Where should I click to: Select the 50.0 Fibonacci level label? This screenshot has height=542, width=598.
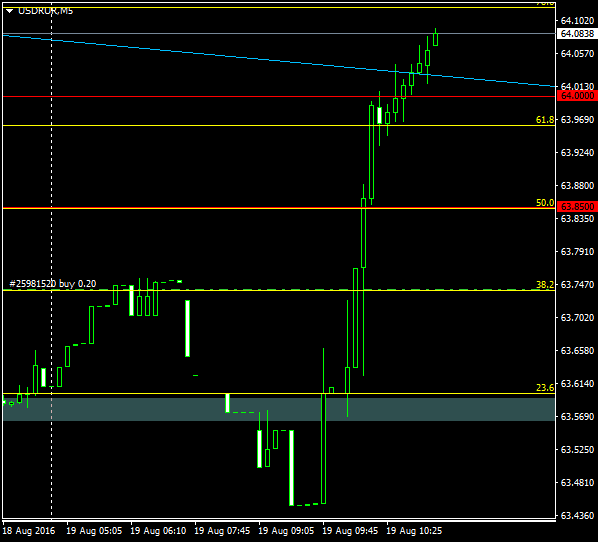(x=545, y=203)
